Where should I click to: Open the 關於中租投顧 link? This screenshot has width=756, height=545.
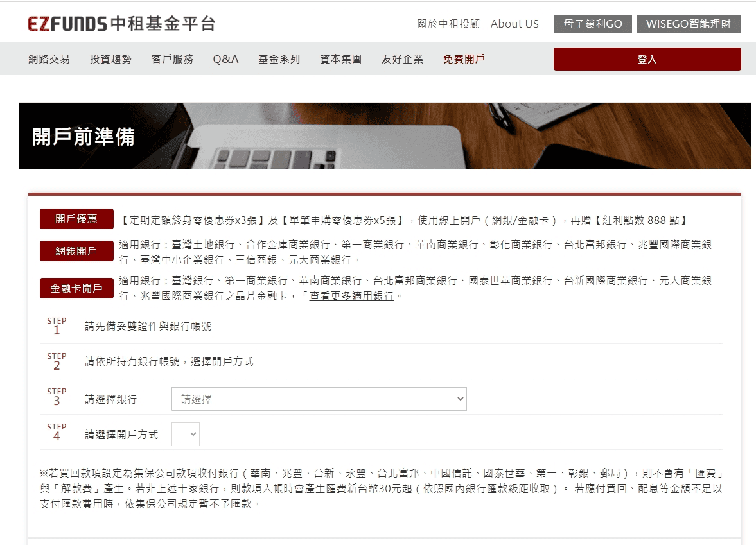click(448, 24)
